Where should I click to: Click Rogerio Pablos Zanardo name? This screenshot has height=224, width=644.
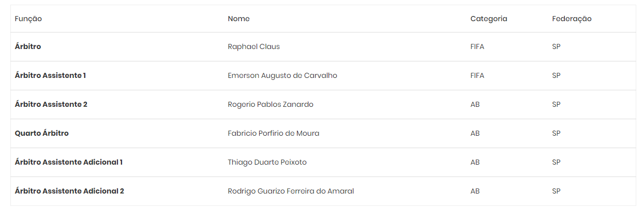(271, 104)
